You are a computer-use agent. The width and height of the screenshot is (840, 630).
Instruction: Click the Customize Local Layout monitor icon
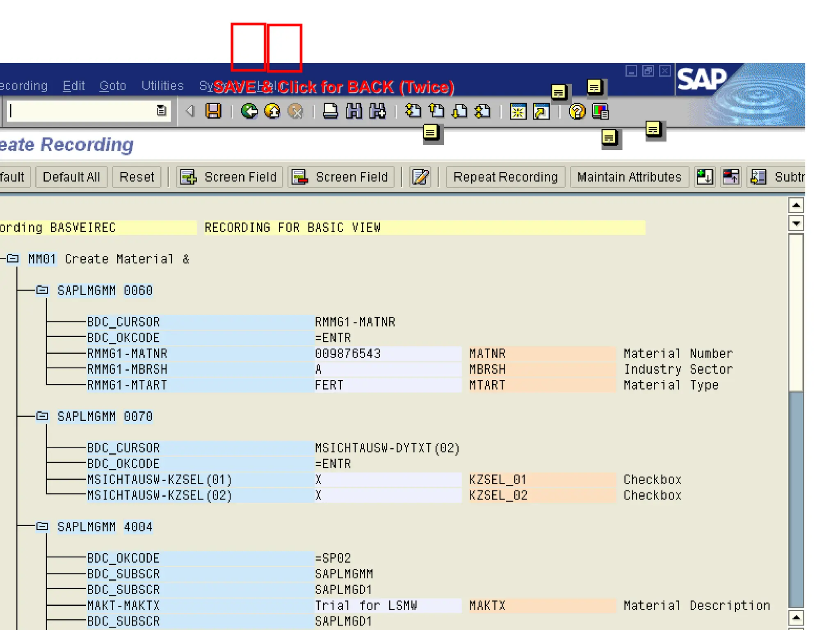[600, 111]
